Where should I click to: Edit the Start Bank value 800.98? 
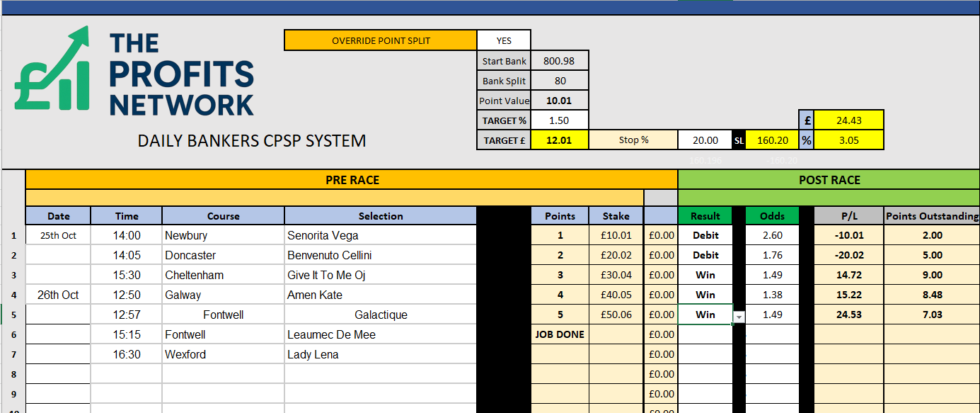(x=559, y=61)
